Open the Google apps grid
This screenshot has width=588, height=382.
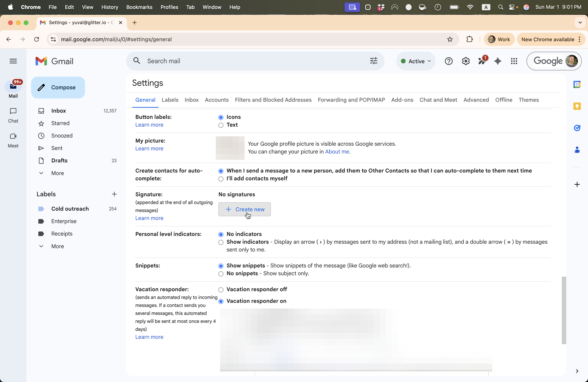pos(514,61)
